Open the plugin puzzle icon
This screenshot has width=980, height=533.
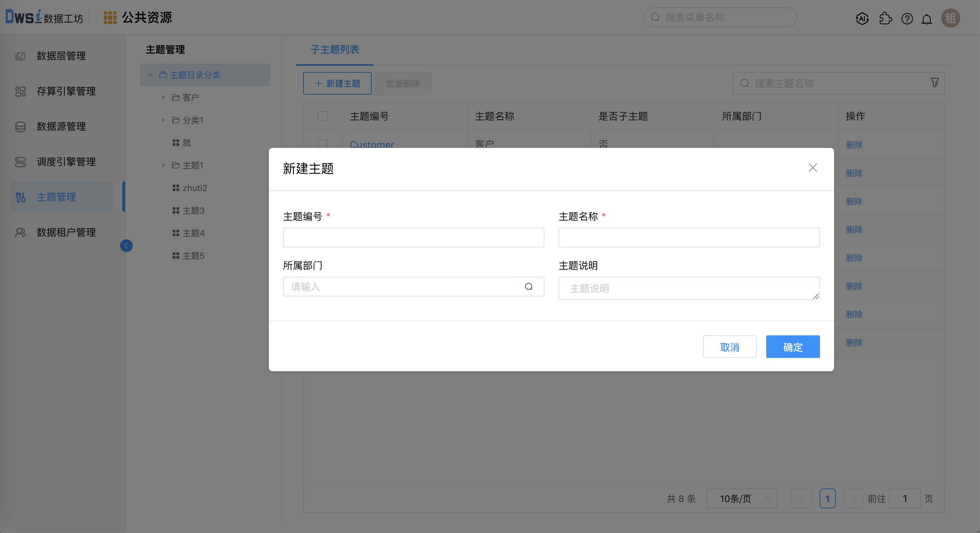coord(886,18)
